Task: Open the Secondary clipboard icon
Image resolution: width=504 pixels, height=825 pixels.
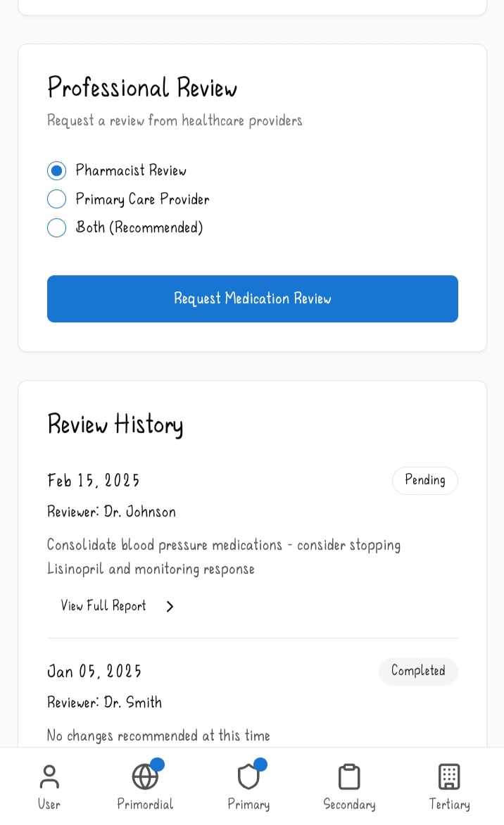Action: tap(349, 777)
